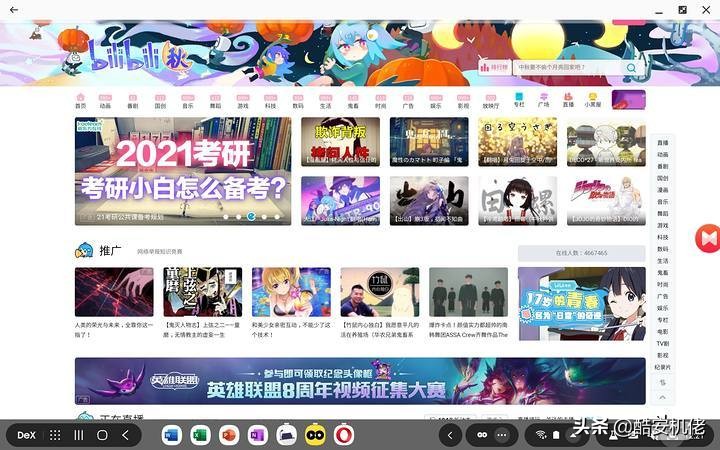The image size is (720, 450).
Task: Open recent apps in DeX taskbar
Action: 79,435
